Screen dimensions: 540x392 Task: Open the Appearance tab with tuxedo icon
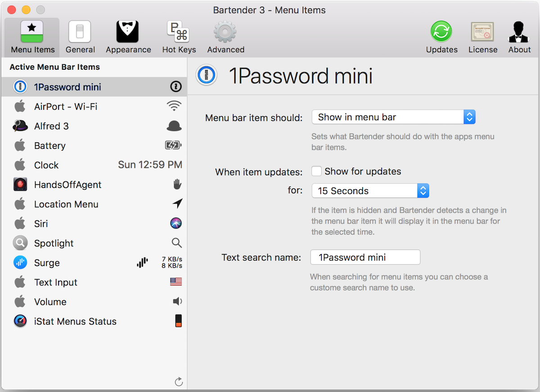coord(128,38)
